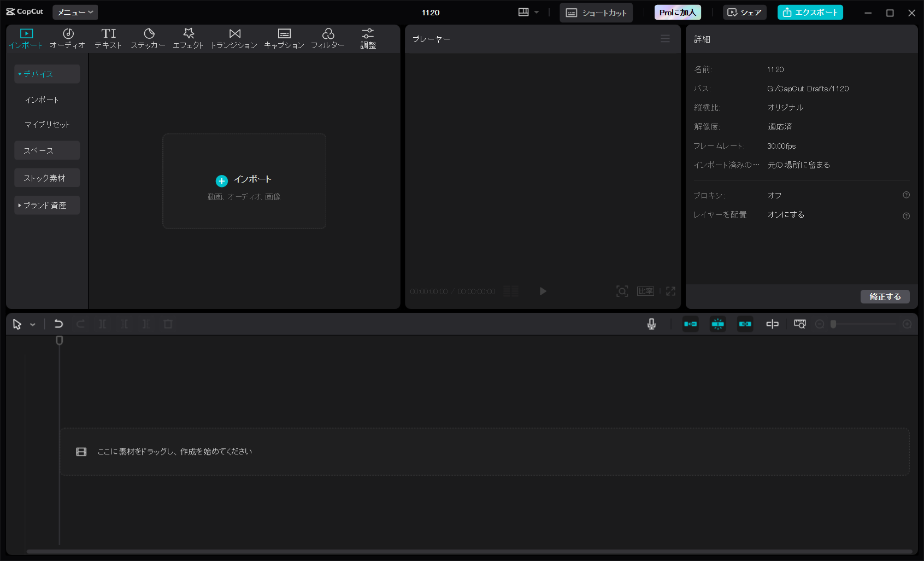Image resolution: width=924 pixels, height=561 pixels.
Task: Switch to the オーディオ tab
Action: 67,38
